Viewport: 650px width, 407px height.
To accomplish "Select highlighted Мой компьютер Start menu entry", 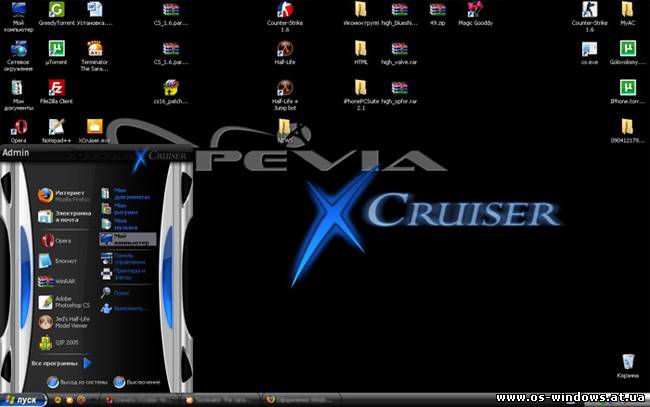I will click(x=128, y=239).
